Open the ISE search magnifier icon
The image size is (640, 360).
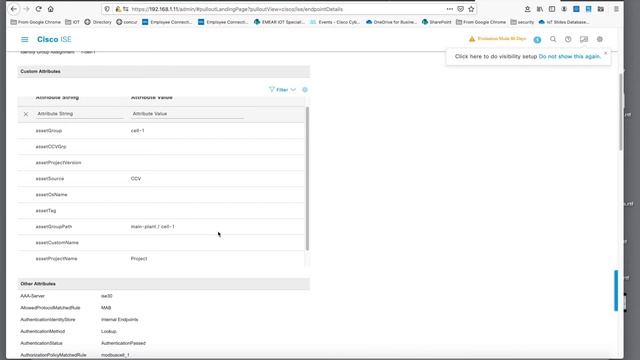click(x=553, y=39)
